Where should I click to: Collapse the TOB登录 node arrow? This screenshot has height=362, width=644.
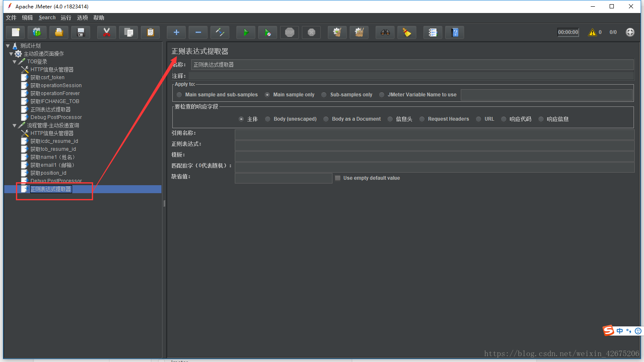click(x=14, y=62)
